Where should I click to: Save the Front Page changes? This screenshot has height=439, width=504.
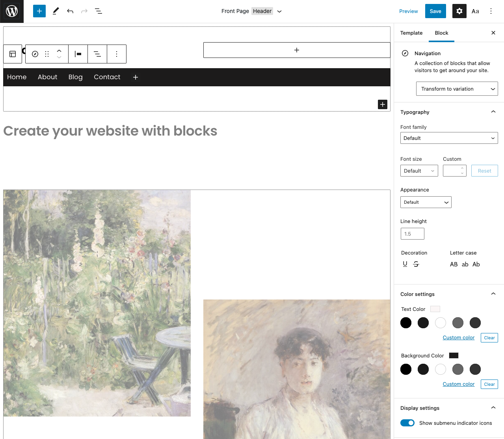(x=435, y=11)
